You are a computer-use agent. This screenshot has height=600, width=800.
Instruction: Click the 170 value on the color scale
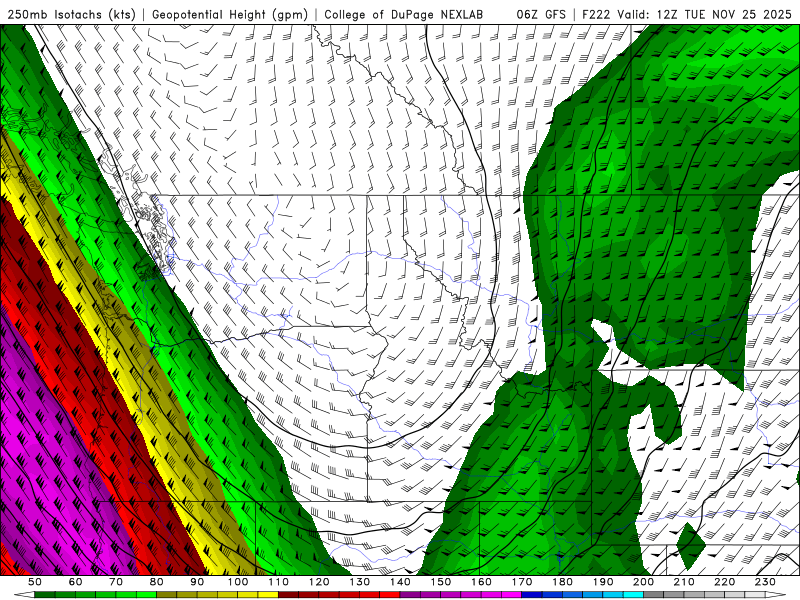point(522,582)
